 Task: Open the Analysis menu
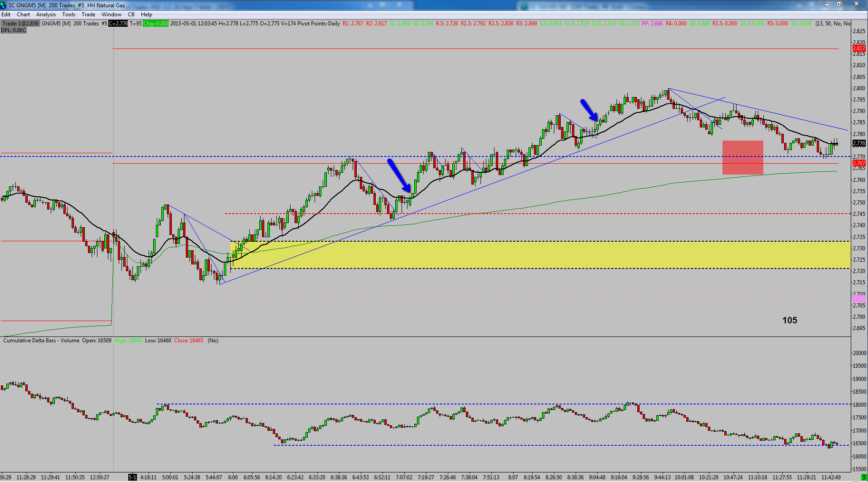[x=46, y=15]
